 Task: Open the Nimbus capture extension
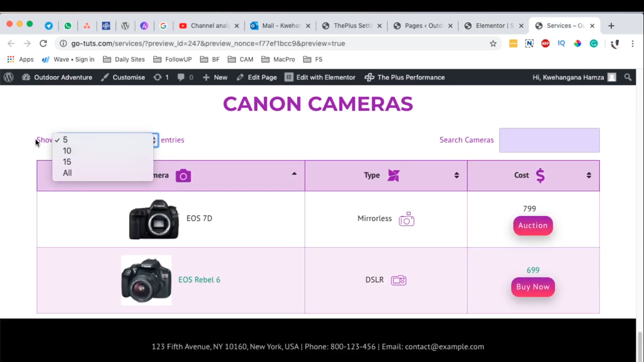click(529, 43)
